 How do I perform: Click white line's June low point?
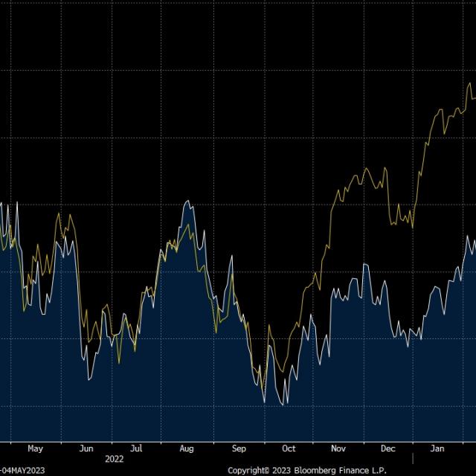[x=89, y=380]
